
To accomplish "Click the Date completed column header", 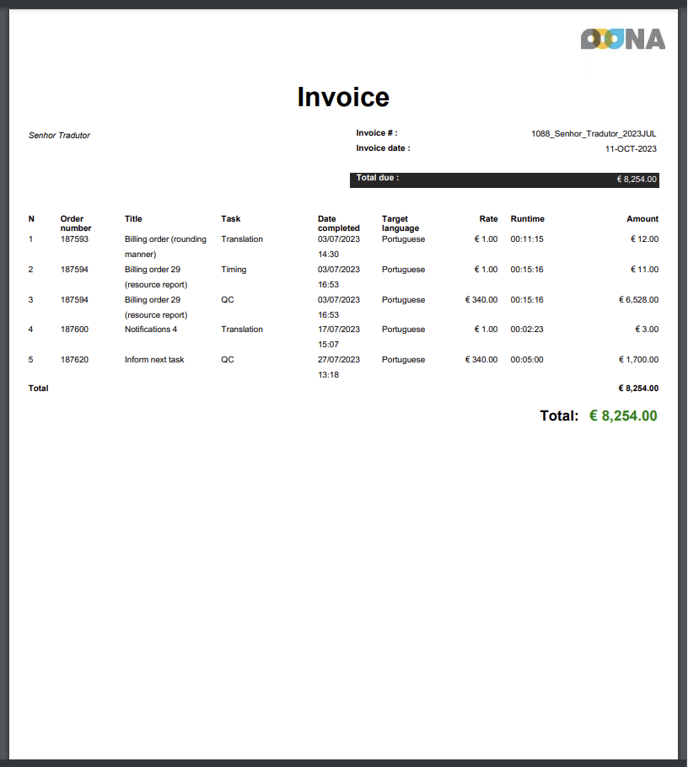I will [338, 223].
